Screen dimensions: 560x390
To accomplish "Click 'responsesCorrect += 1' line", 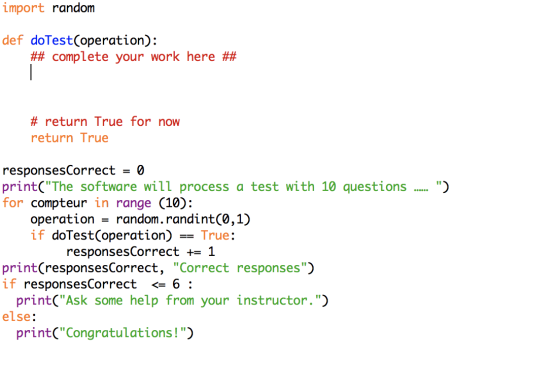I will click(141, 252).
